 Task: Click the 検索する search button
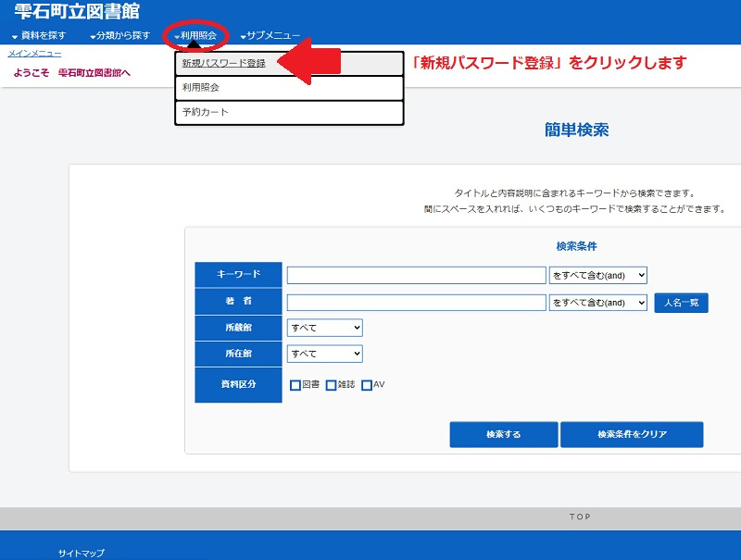503,434
